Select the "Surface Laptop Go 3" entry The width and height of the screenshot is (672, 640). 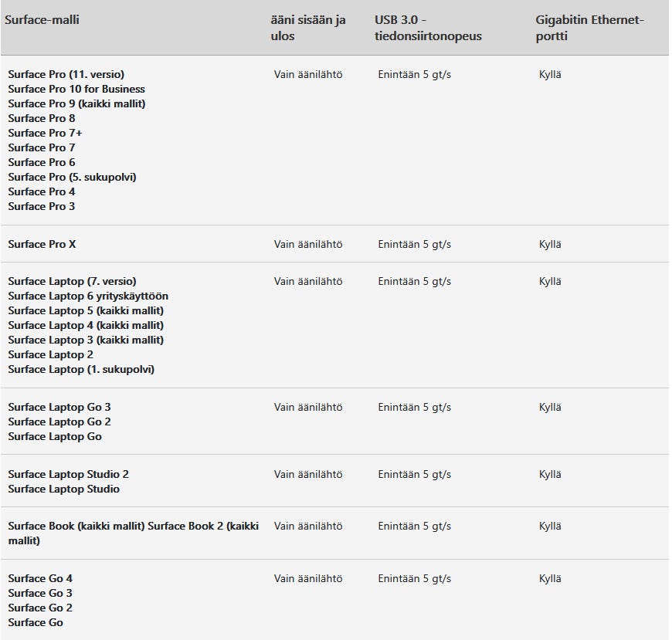tap(59, 407)
